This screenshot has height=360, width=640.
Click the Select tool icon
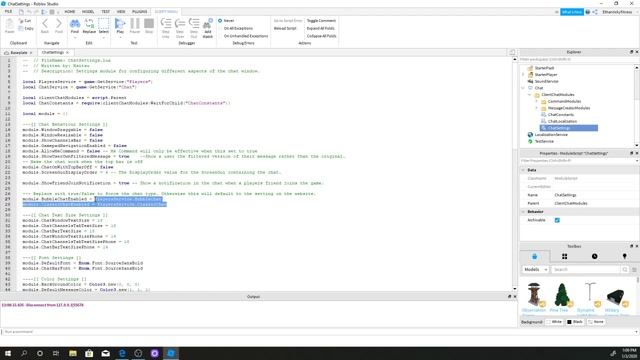pyautogui.click(x=104, y=23)
